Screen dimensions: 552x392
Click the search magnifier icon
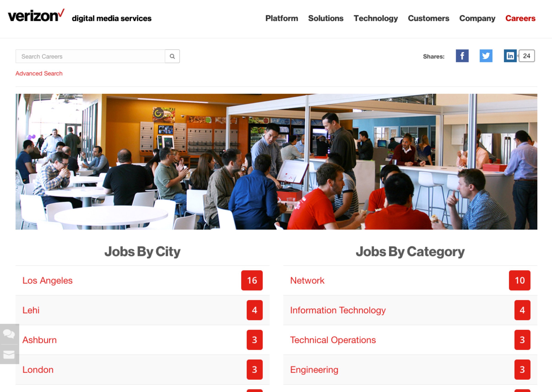172,56
